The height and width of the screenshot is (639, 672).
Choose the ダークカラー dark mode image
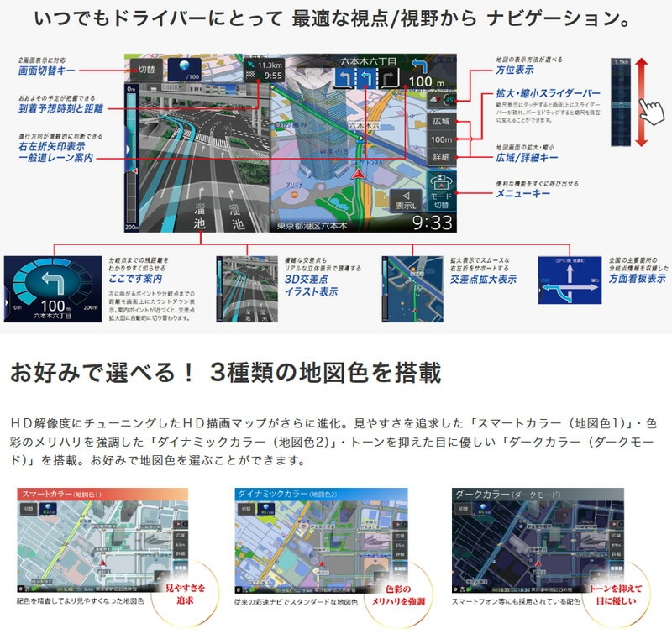click(538, 542)
